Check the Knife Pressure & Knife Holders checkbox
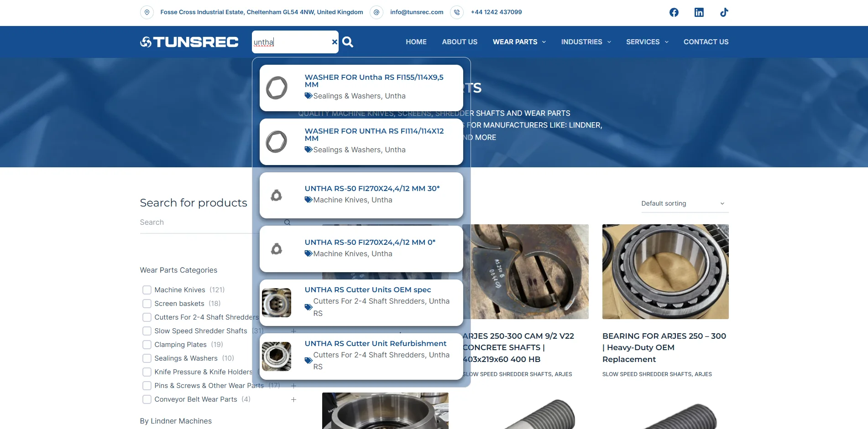 (x=147, y=372)
